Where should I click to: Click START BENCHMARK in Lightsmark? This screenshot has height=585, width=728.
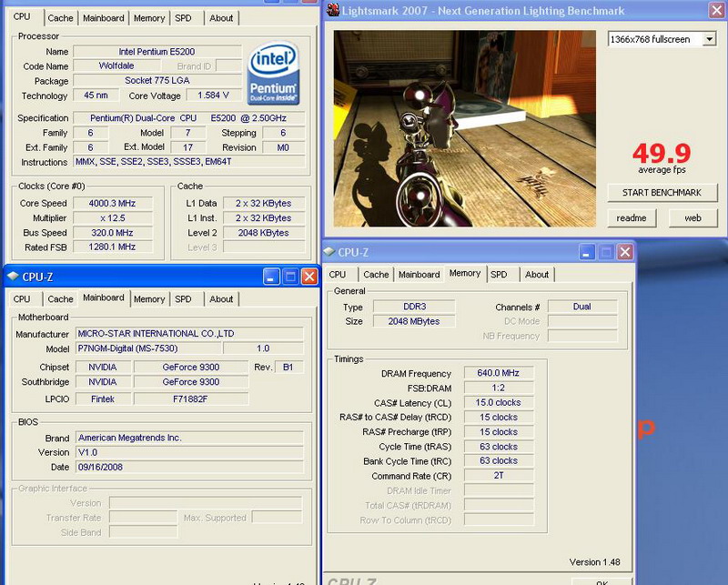click(x=662, y=193)
